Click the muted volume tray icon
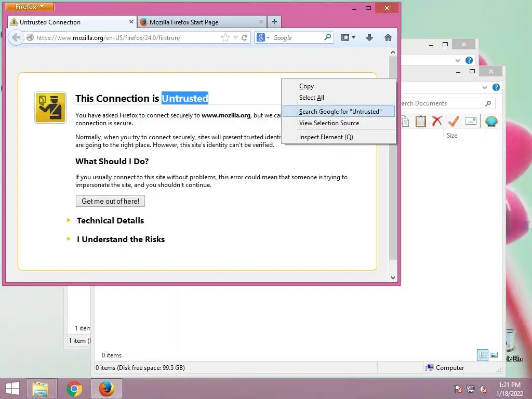532x399 pixels. tap(483, 389)
